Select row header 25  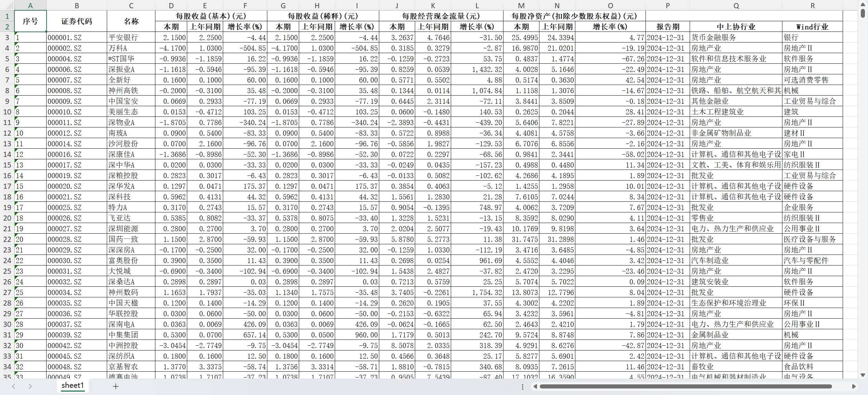click(7, 271)
